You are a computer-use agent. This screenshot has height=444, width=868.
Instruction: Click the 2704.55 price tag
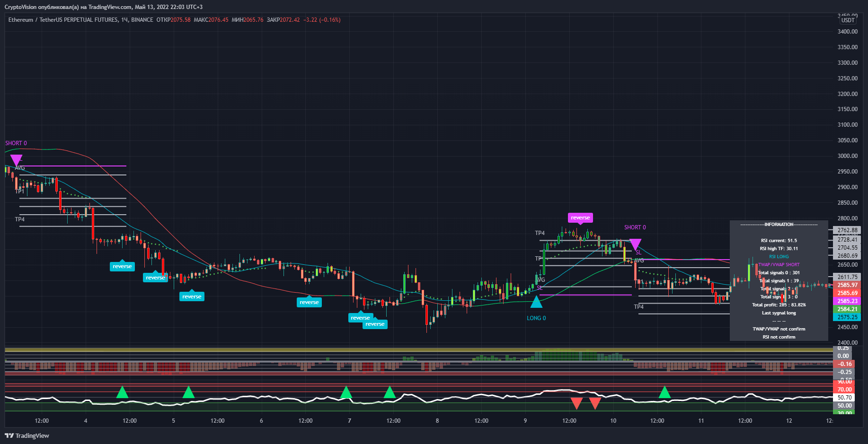(x=847, y=248)
